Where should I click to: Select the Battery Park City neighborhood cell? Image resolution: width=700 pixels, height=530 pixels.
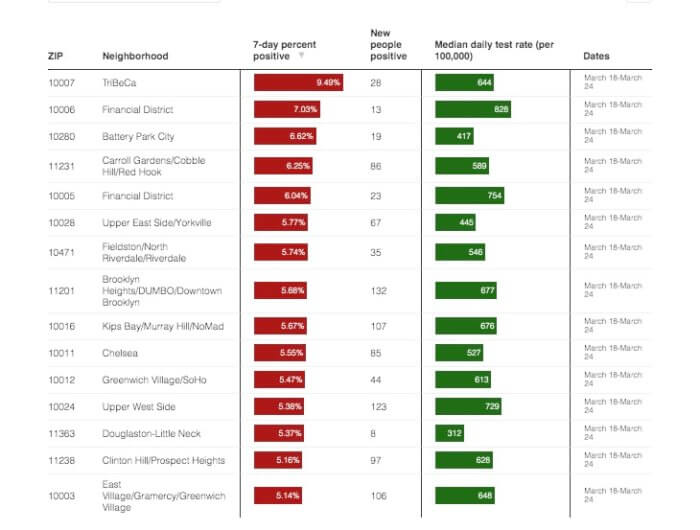coord(138,136)
